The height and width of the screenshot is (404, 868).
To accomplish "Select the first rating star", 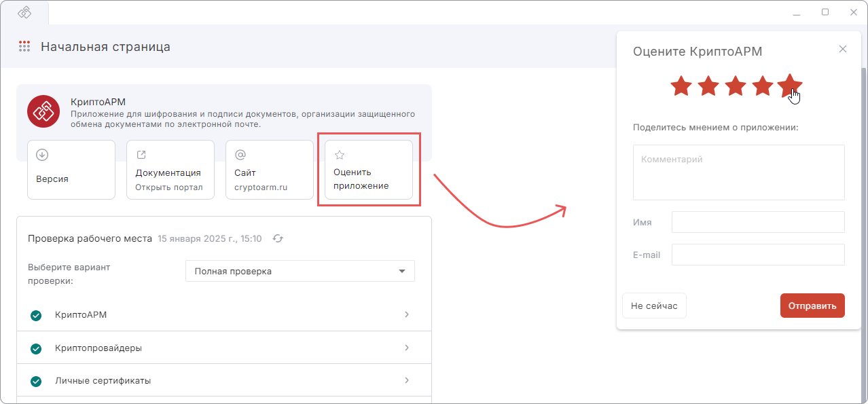I will 681,86.
